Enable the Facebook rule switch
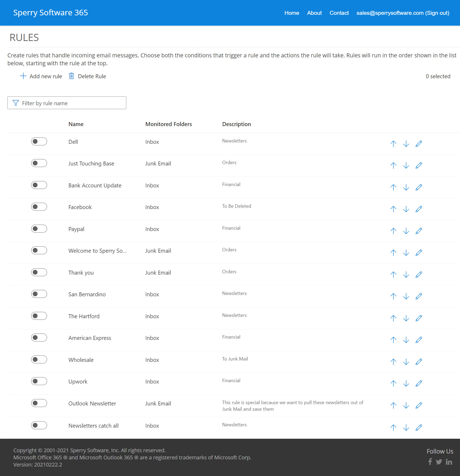 click(39, 207)
